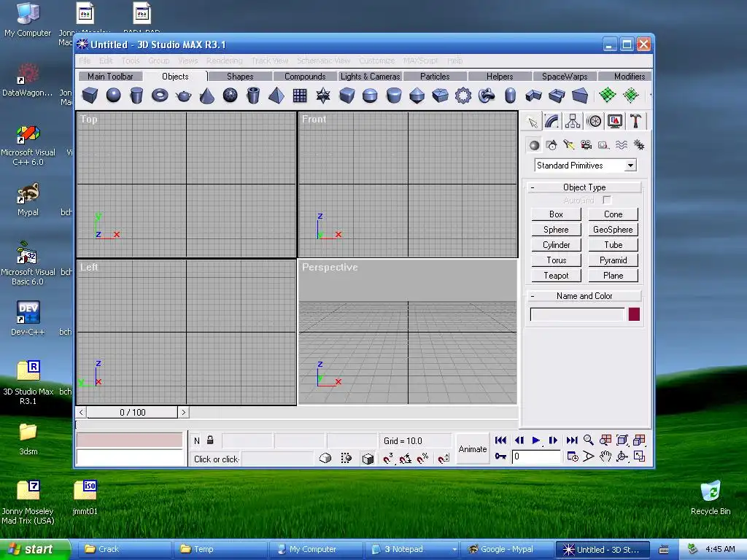
Task: Toggle the Animate button
Action: tap(473, 449)
